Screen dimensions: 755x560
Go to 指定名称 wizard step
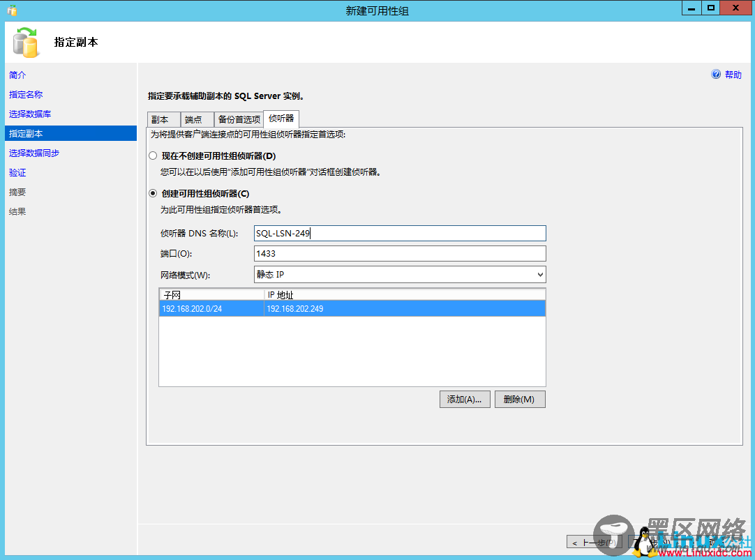tap(26, 95)
